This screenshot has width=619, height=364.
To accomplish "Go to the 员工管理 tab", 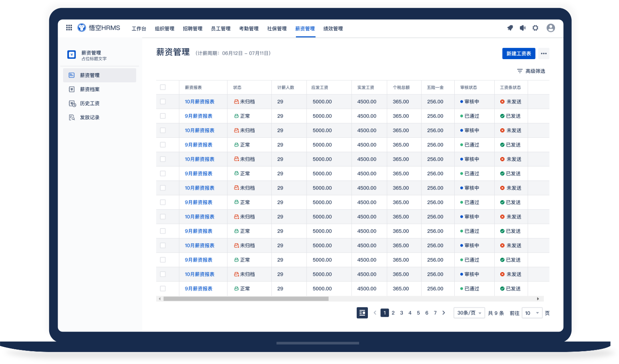I will (x=221, y=29).
